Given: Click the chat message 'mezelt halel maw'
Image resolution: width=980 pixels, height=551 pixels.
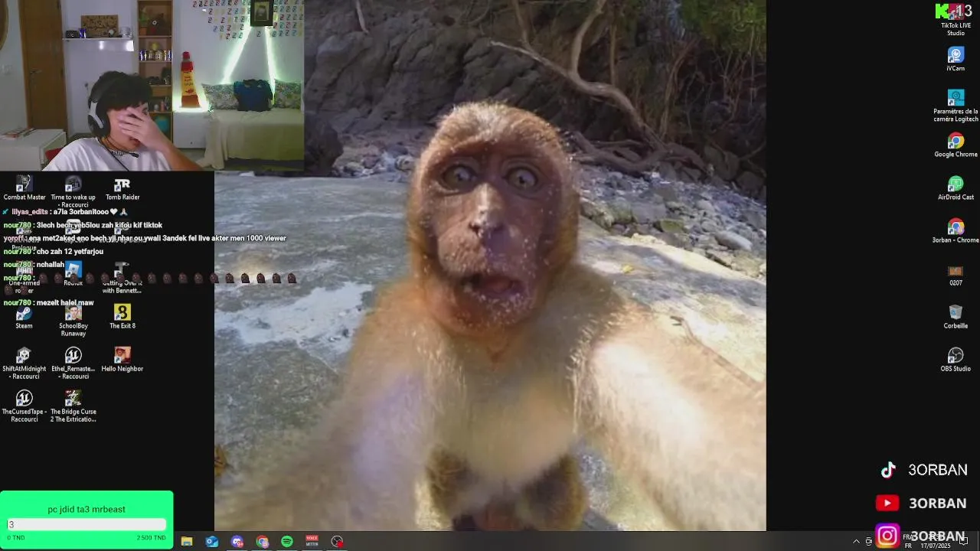Looking at the screenshot, I should click(x=48, y=302).
